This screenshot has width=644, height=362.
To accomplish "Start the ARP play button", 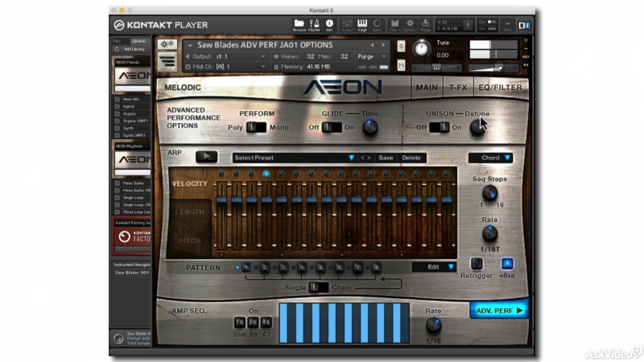I will pos(206,156).
